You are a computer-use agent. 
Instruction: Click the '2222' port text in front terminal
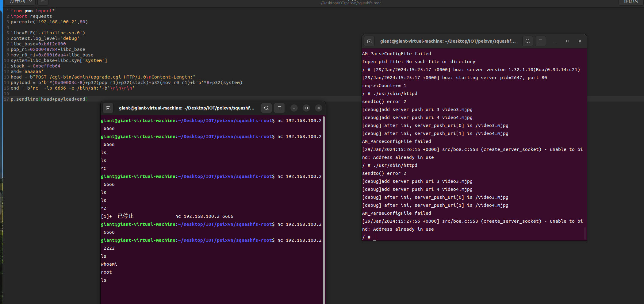[x=109, y=248]
